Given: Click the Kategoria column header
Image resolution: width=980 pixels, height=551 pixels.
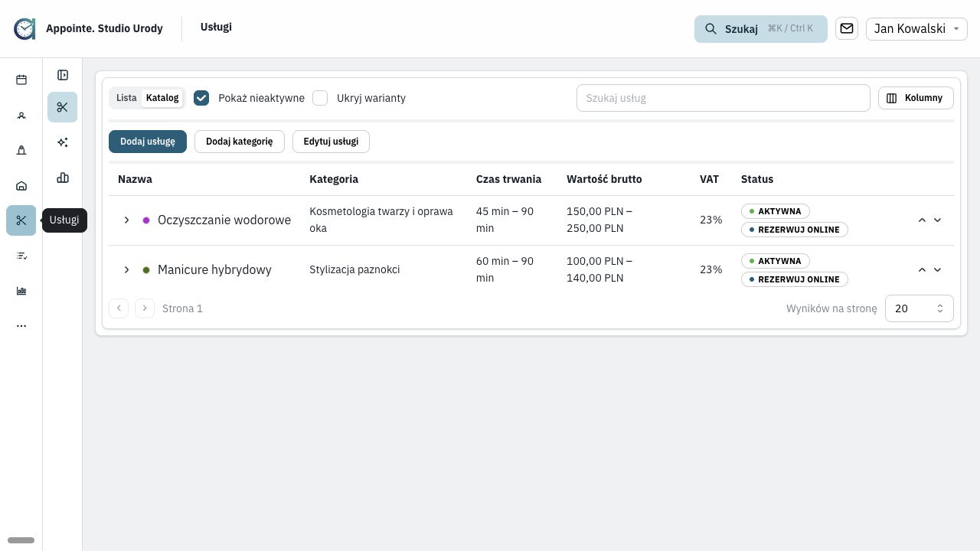Looking at the screenshot, I should click(334, 179).
